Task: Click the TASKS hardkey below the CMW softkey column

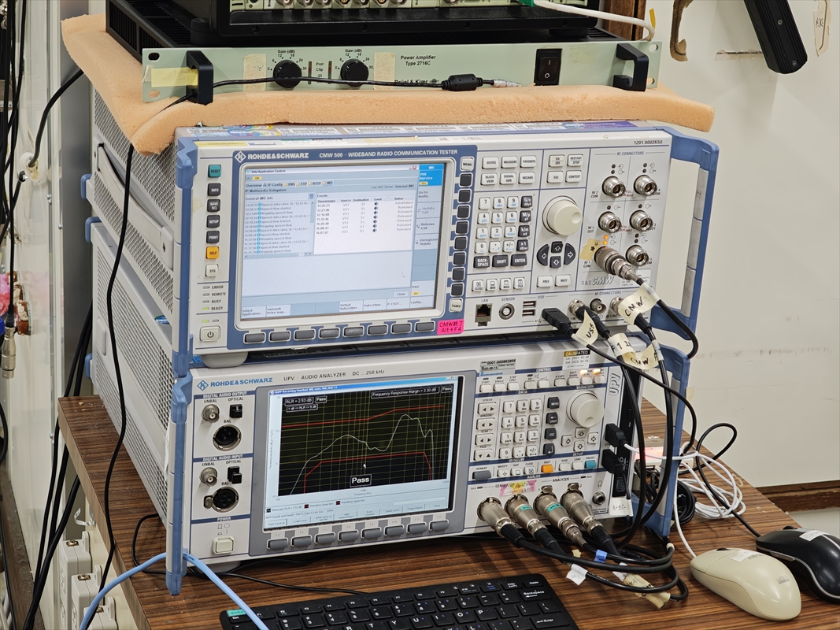Action: (x=456, y=306)
